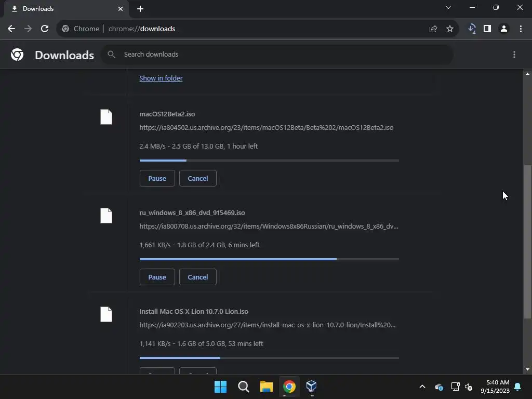Screen dimensions: 532x399
Task: Open the profile avatar menu
Action: click(504, 29)
